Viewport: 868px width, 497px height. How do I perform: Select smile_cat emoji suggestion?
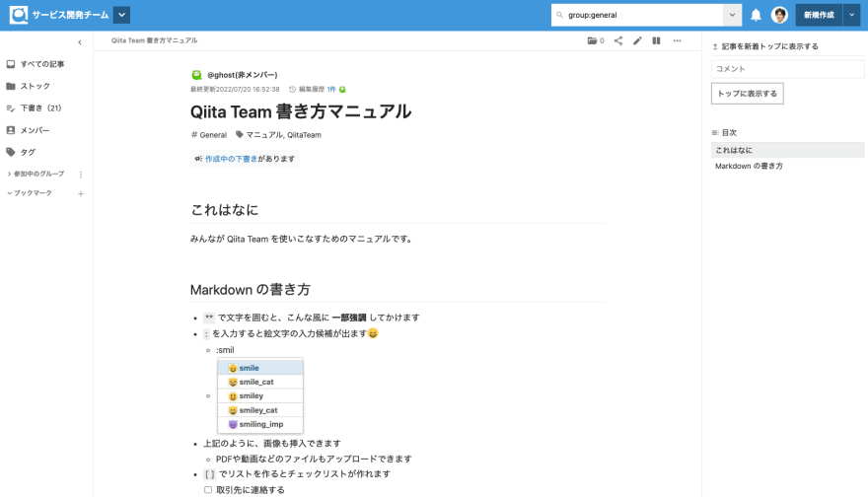point(260,382)
